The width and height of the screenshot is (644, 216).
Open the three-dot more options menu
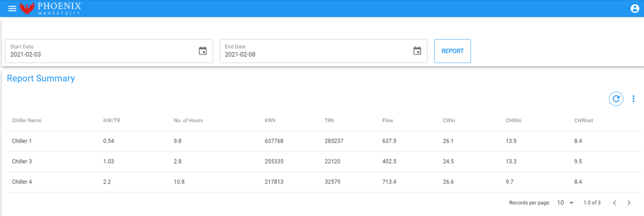click(633, 99)
